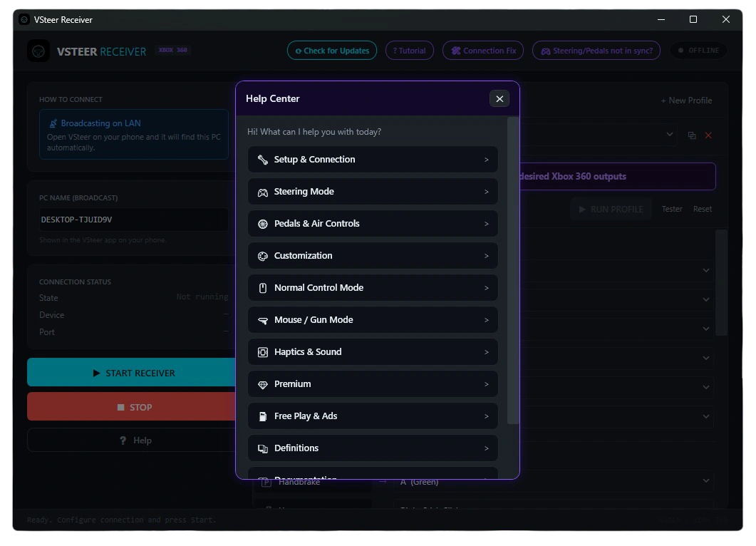
Task: Click into the PC name broadcast field
Action: point(133,220)
